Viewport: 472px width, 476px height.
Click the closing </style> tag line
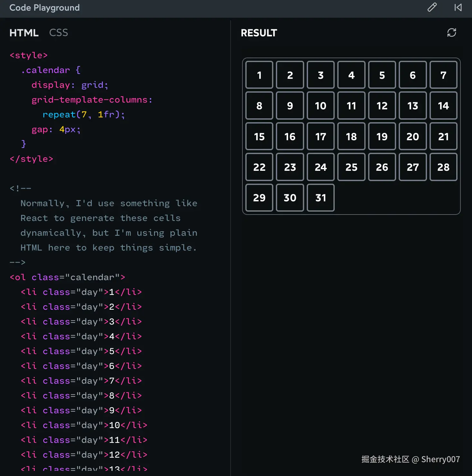coord(31,159)
